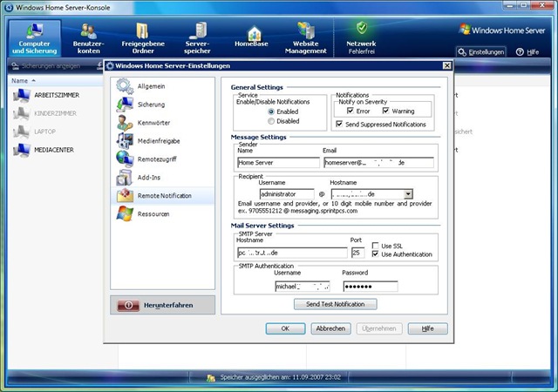The image size is (558, 392).
Task: Click the storage balanced status bar icon
Action: click(x=211, y=378)
